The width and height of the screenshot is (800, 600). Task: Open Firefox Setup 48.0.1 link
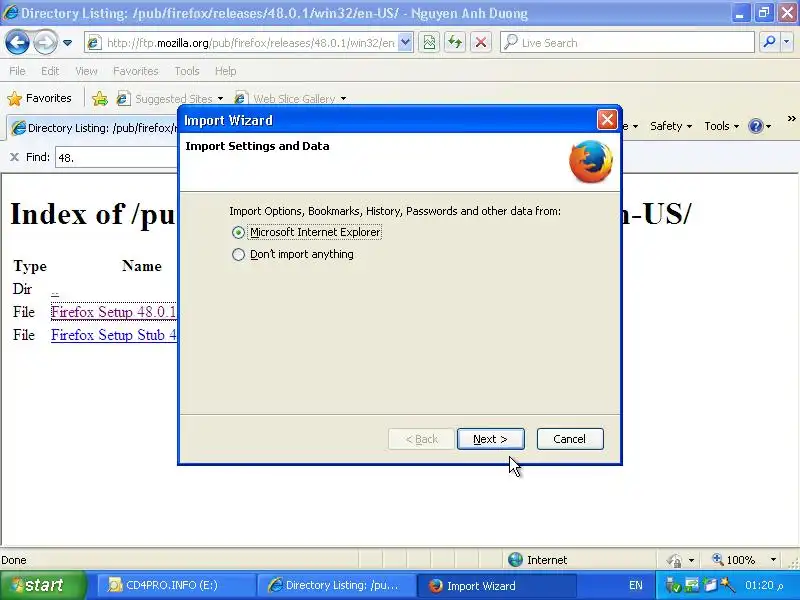(113, 312)
